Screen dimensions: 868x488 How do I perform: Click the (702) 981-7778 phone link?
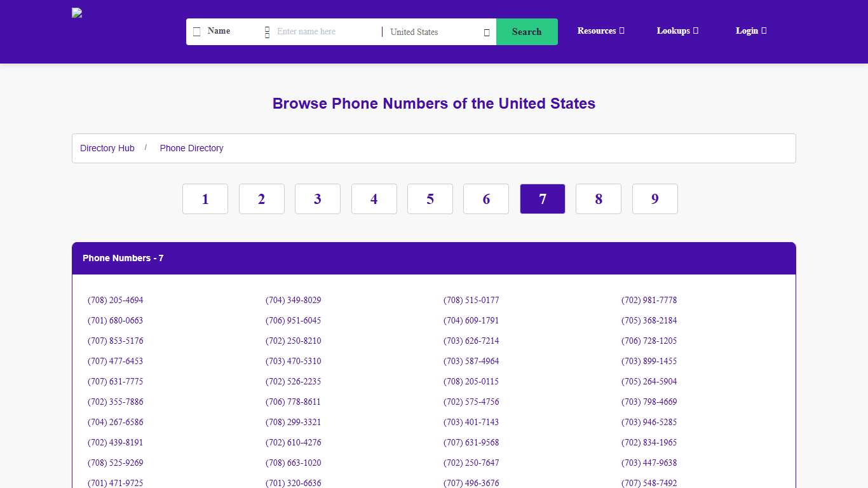[x=649, y=300]
